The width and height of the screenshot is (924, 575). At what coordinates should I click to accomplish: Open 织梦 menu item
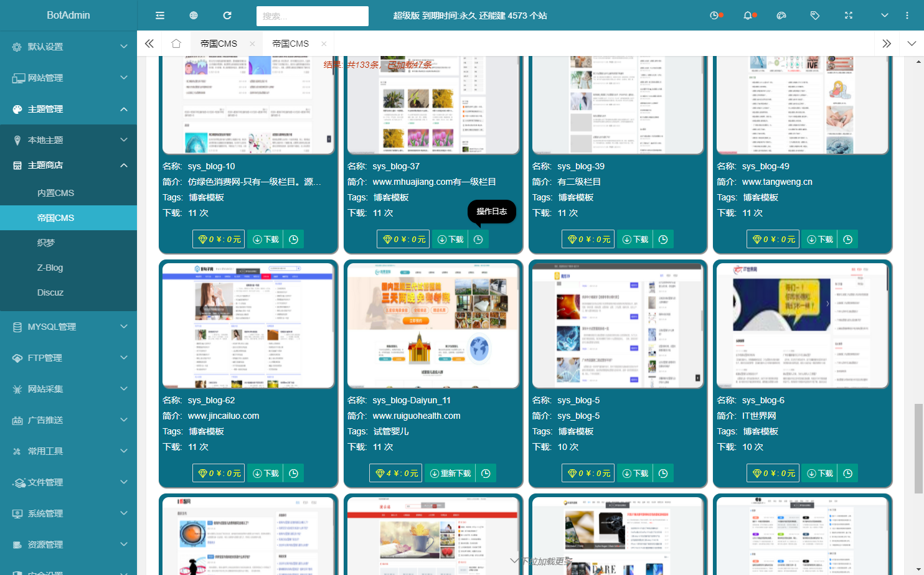pyautogui.click(x=68, y=243)
